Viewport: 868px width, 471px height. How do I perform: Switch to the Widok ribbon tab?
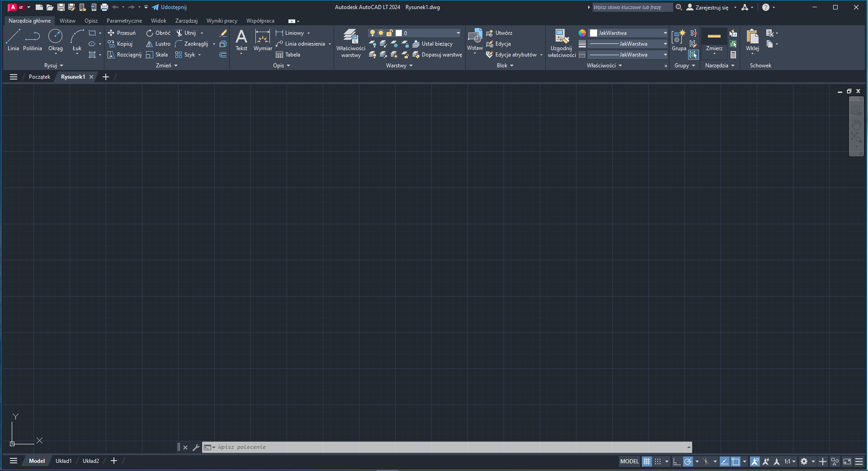[159, 21]
